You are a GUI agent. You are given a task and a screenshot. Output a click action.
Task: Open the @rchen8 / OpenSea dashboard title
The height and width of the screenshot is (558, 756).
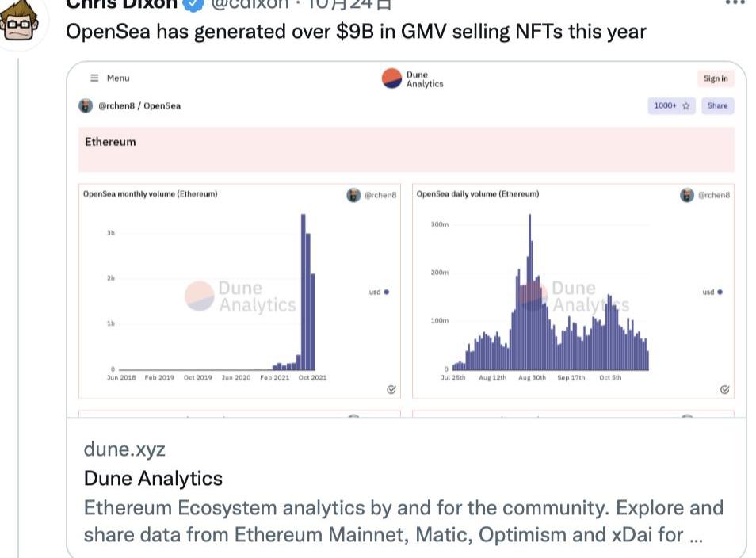(139, 105)
